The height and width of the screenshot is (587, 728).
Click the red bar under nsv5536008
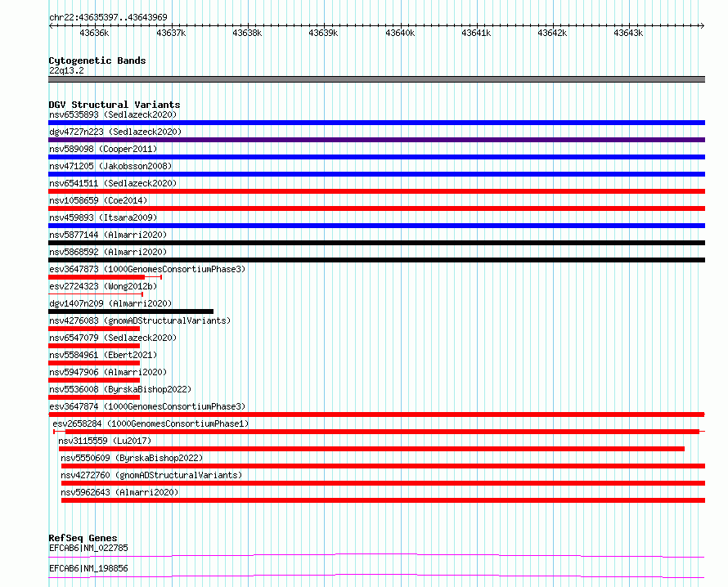pos(94,397)
